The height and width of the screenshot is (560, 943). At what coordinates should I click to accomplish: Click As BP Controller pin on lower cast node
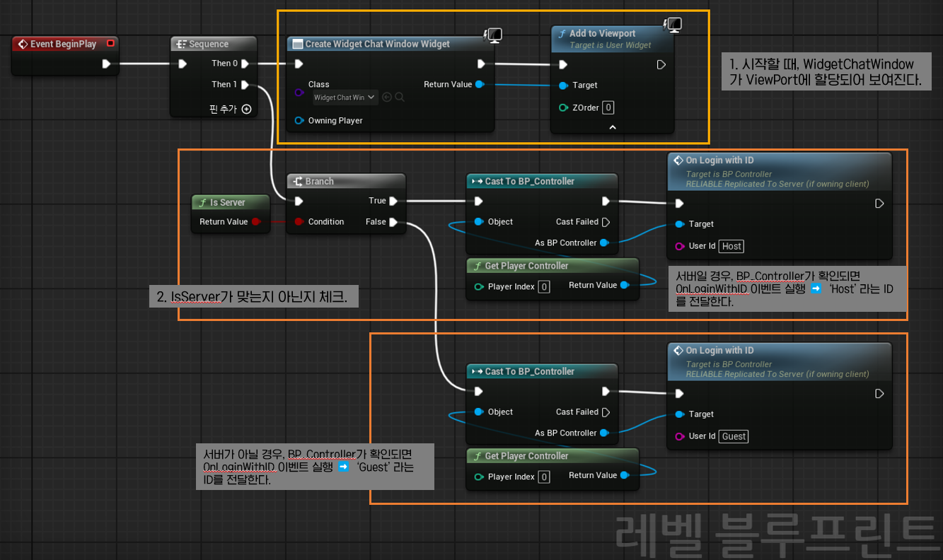[x=604, y=433]
